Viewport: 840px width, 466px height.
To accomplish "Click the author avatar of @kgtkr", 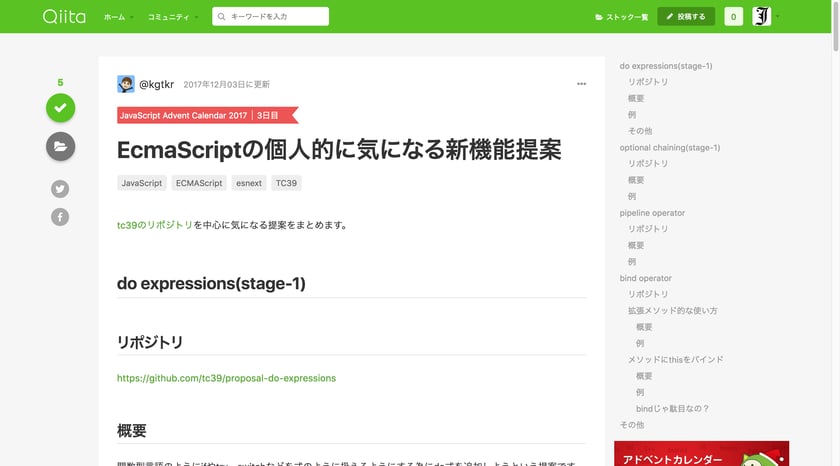I will point(126,84).
